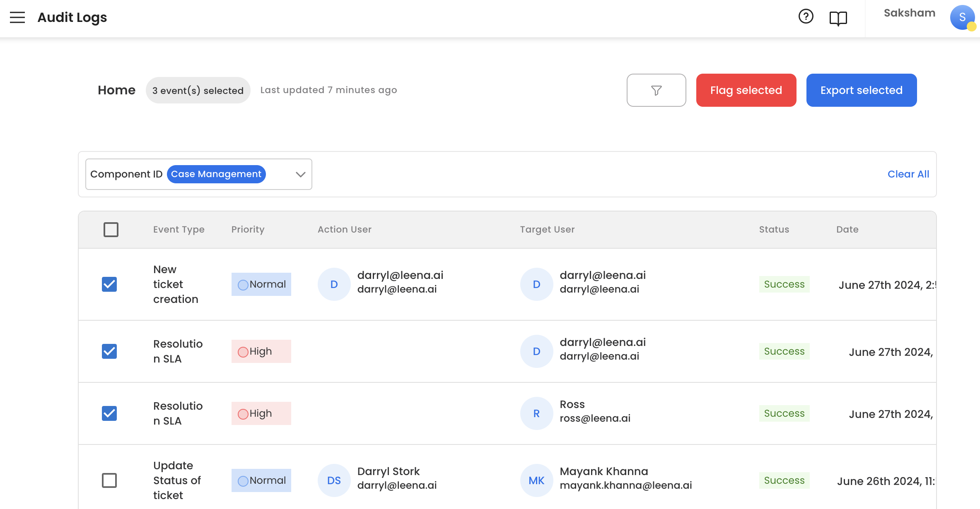Viewport: 980px width, 509px height.
Task: Go to the Home breadcrumb
Action: 116,90
